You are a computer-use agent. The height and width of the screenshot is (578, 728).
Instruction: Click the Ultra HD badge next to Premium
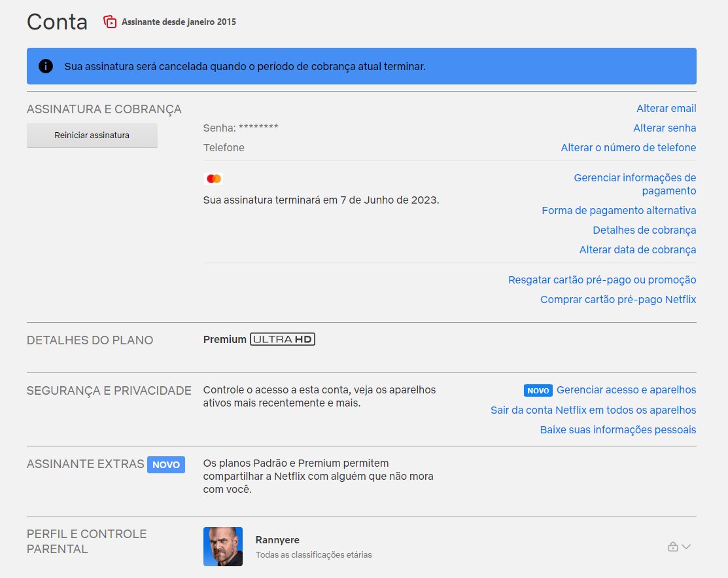click(x=283, y=339)
